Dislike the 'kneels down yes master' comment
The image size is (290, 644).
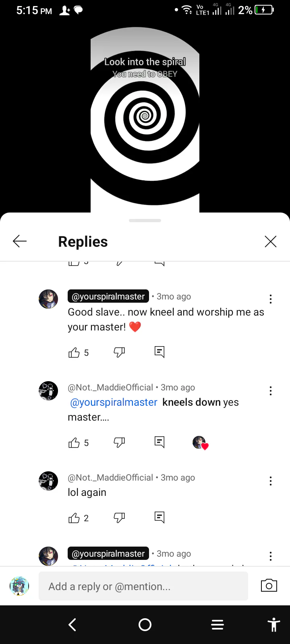click(119, 443)
